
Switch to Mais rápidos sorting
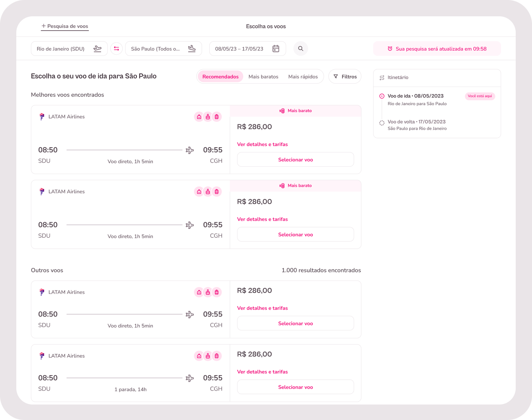point(303,76)
